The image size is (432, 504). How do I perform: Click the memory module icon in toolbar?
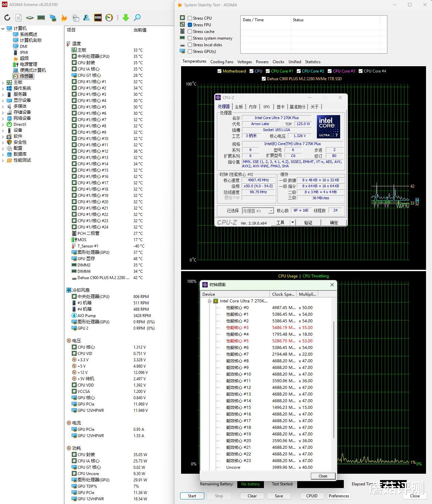click(x=41, y=18)
